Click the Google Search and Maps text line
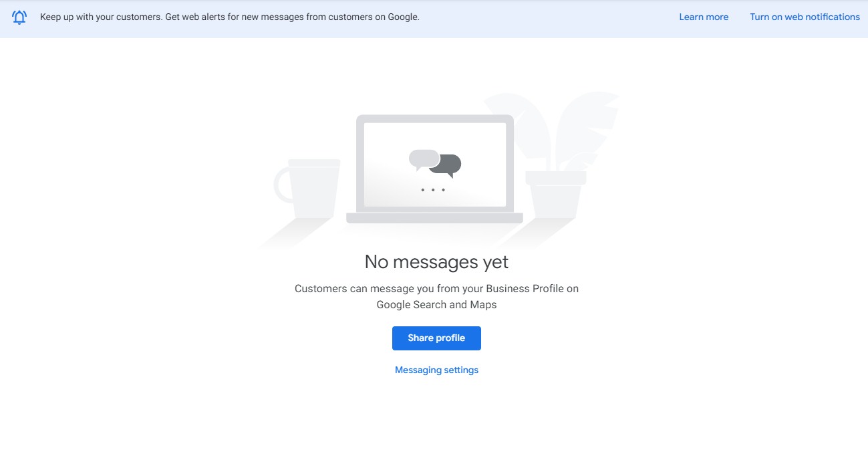Image resolution: width=868 pixels, height=452 pixels. (436, 305)
